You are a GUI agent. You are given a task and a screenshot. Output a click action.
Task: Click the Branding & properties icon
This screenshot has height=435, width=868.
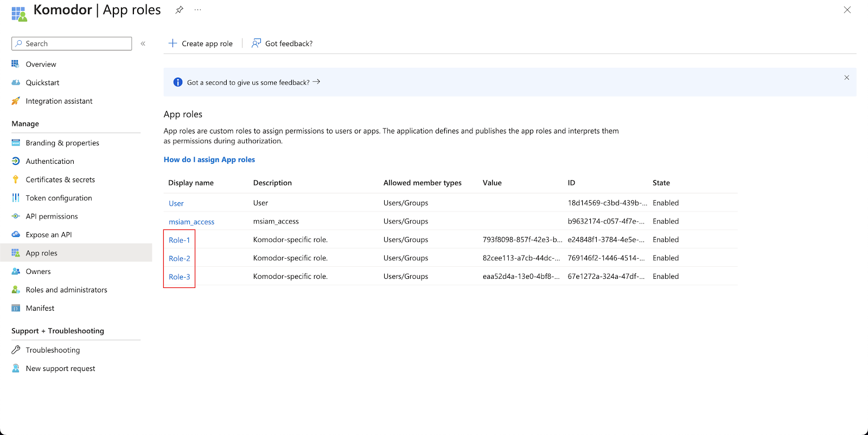(x=16, y=143)
